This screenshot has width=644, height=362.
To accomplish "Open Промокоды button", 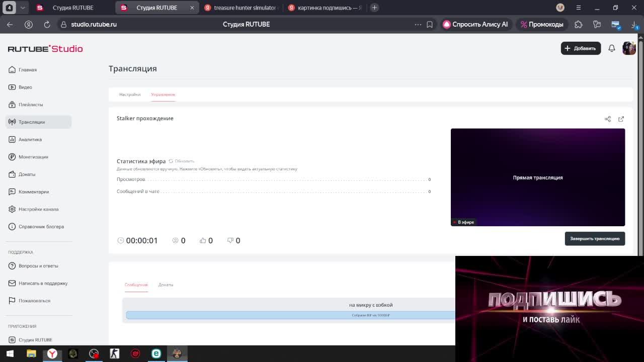I will pyautogui.click(x=542, y=24).
